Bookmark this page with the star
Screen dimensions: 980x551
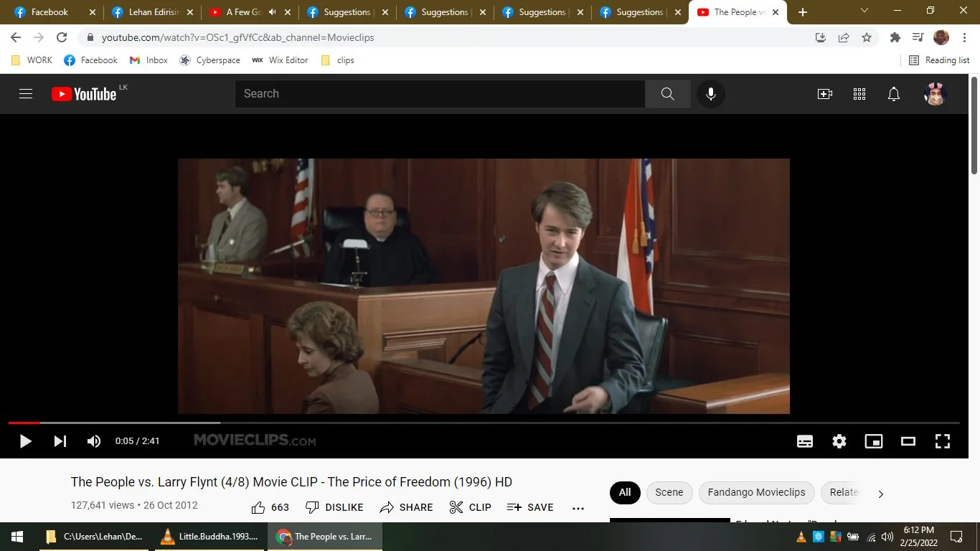(867, 37)
